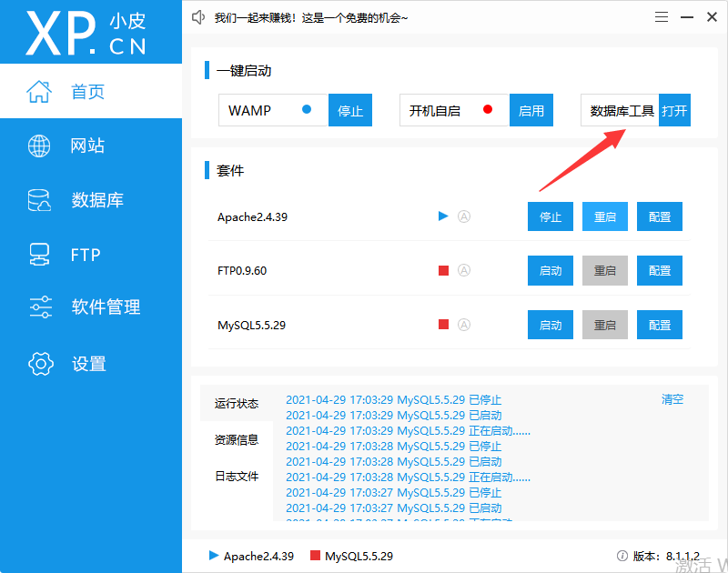Click the home house icon
Viewport: 728px width, 573px height.
(39, 91)
